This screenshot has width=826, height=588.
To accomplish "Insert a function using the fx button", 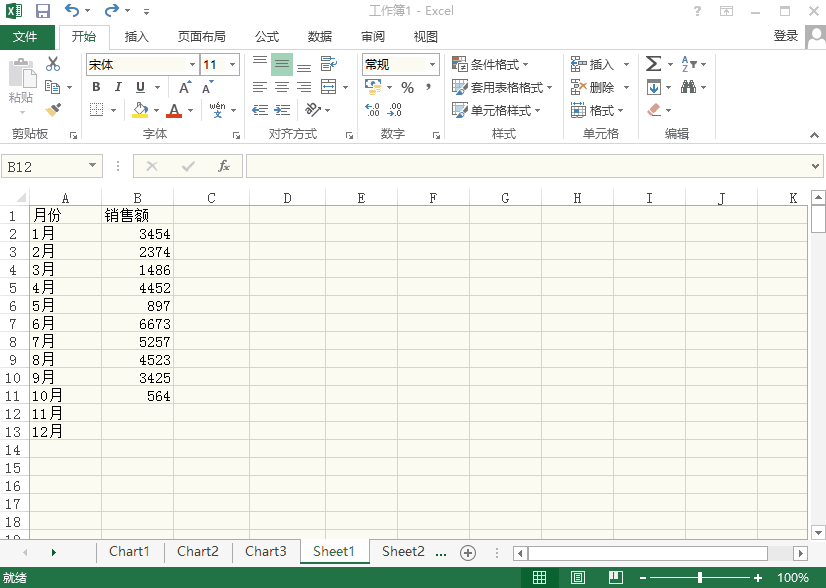I will (x=224, y=166).
